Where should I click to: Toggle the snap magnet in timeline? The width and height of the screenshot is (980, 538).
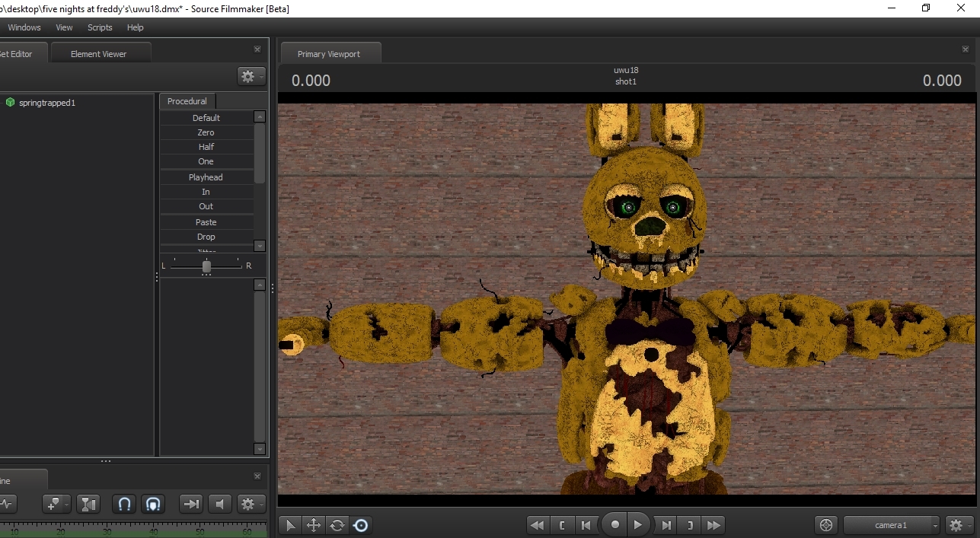pyautogui.click(x=126, y=504)
